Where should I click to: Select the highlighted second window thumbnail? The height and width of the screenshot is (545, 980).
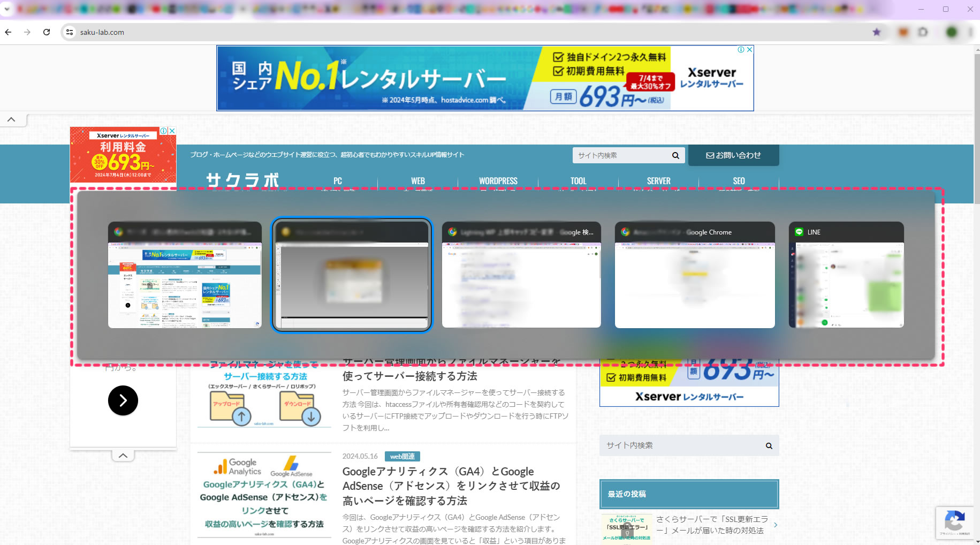click(x=352, y=275)
